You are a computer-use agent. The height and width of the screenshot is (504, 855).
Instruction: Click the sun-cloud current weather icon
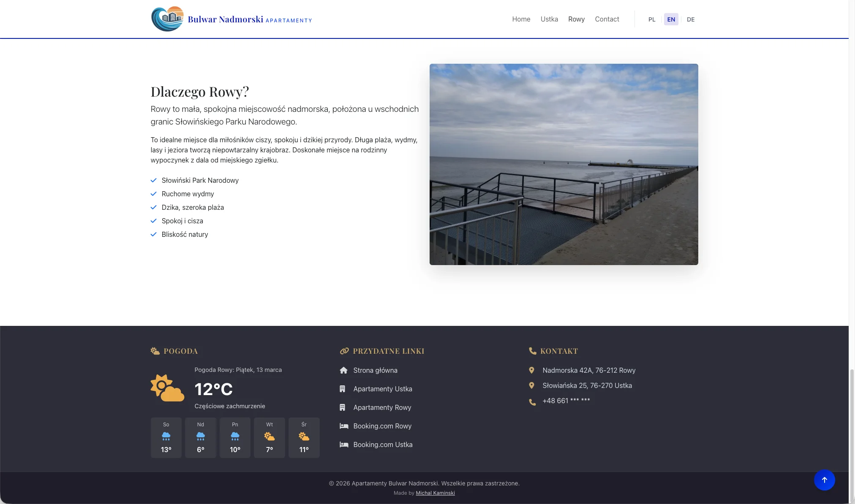[x=167, y=388]
